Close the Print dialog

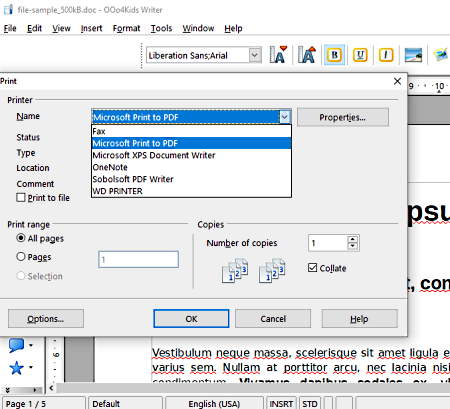(397, 81)
